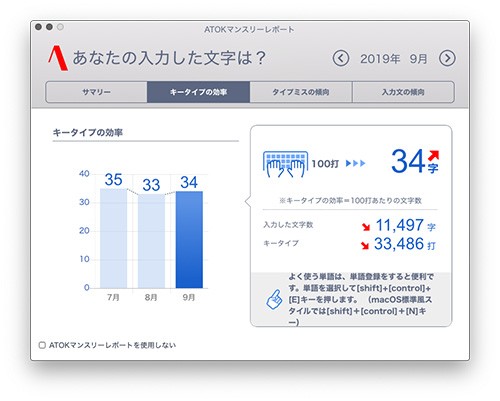Click the 7月 bar showing 35

tap(114, 238)
